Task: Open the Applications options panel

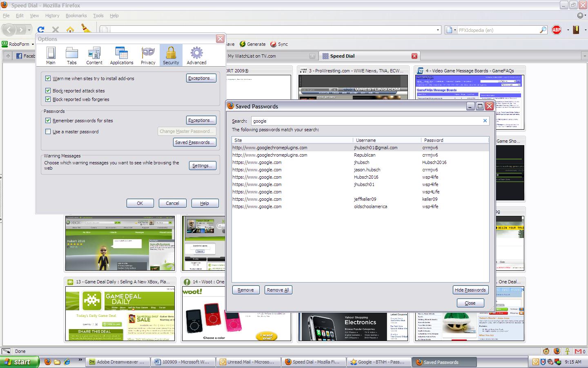Action: [x=121, y=56]
